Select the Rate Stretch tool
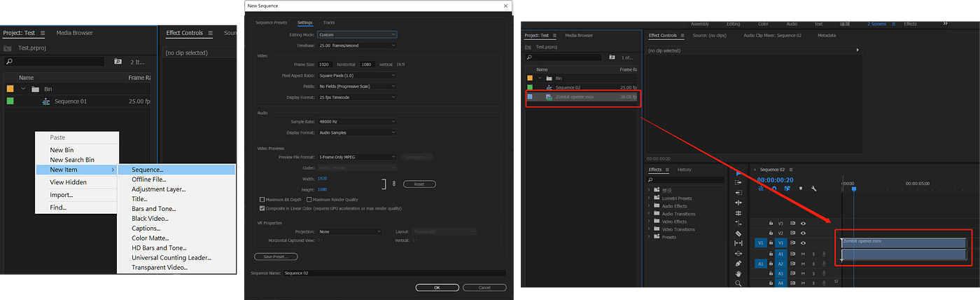The height and width of the screenshot is (300, 980). [x=738, y=223]
